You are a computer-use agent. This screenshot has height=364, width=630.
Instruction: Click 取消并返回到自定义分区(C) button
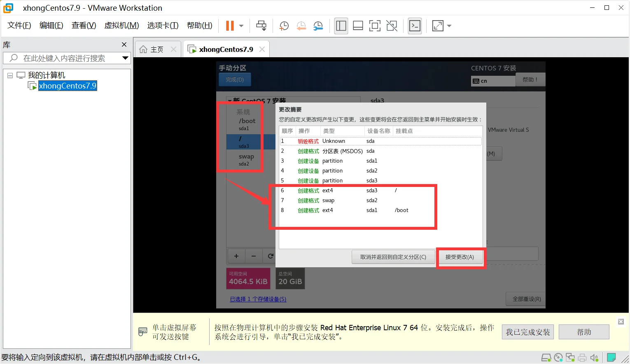tap(393, 257)
